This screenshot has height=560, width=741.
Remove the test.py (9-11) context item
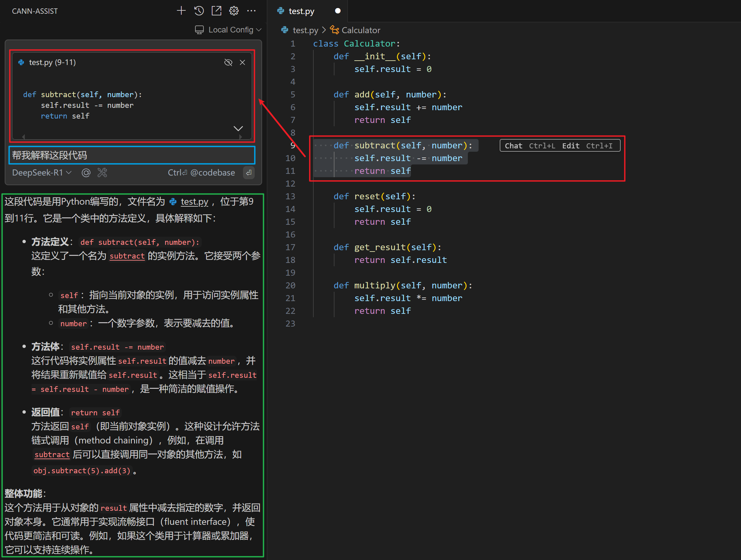coord(242,62)
